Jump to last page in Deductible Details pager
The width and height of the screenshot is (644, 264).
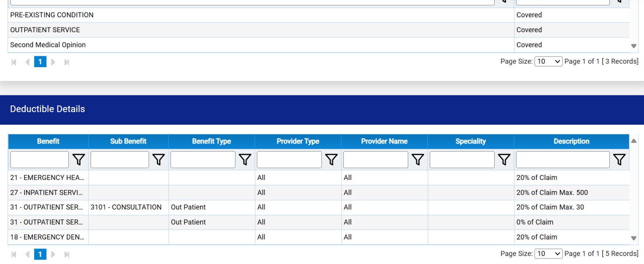(x=67, y=254)
